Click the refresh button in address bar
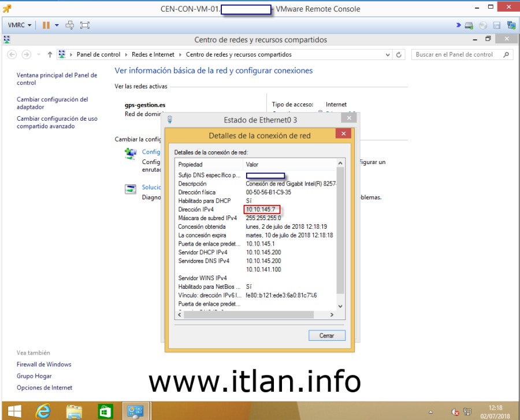The width and height of the screenshot is (520, 420). point(399,55)
